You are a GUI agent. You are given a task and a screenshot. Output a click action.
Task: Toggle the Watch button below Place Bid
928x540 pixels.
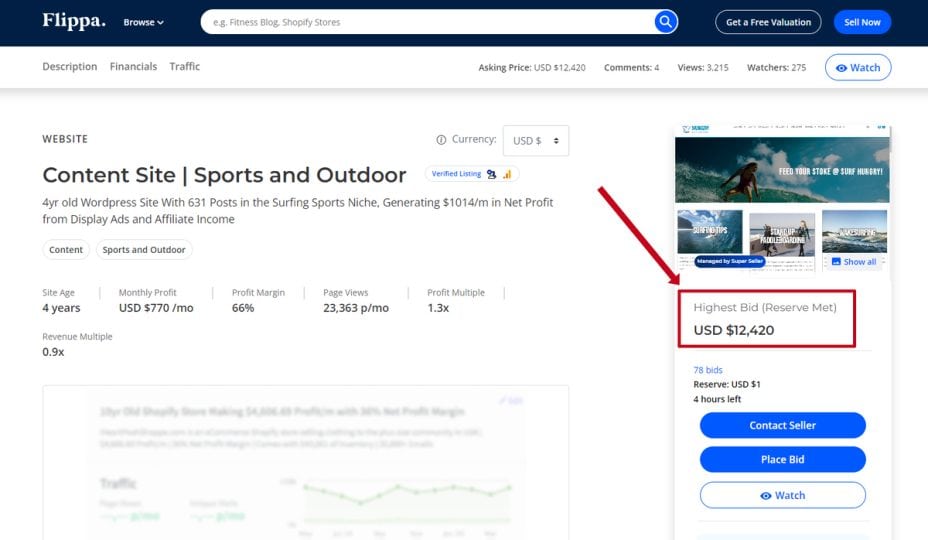782,495
